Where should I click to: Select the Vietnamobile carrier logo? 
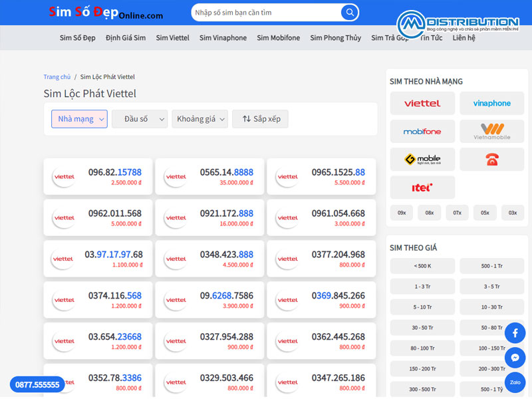[491, 131]
